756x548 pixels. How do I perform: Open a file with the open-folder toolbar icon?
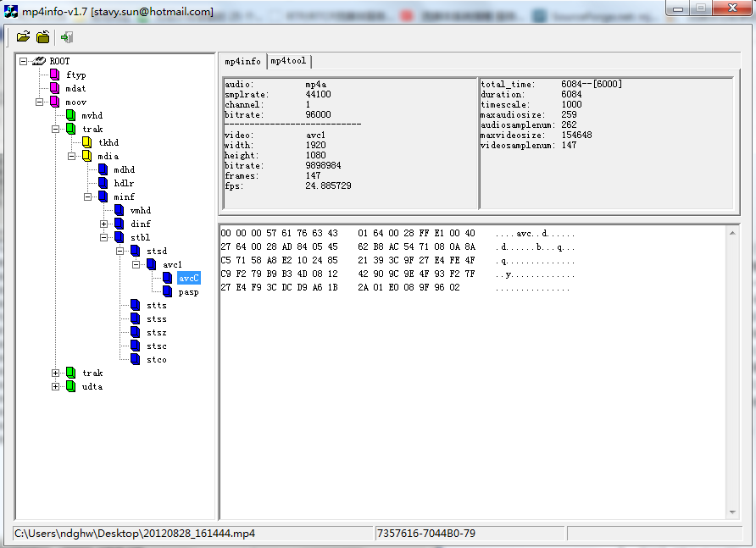23,36
